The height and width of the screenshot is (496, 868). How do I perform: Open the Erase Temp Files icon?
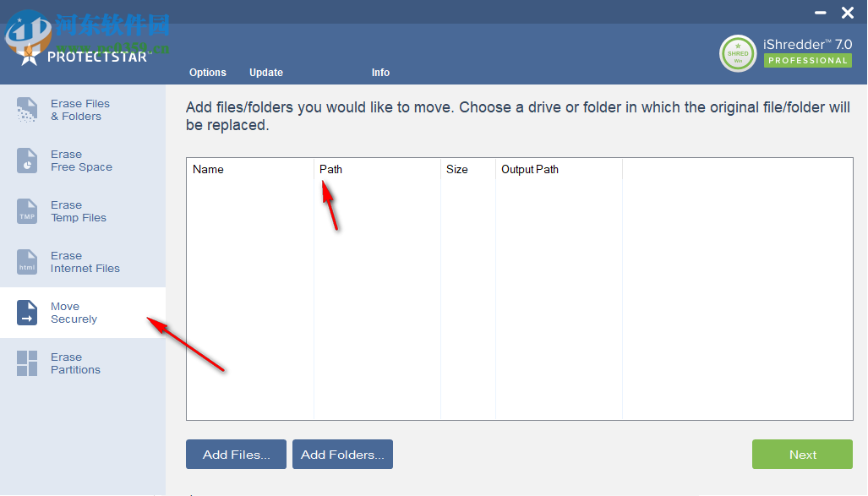(x=27, y=211)
